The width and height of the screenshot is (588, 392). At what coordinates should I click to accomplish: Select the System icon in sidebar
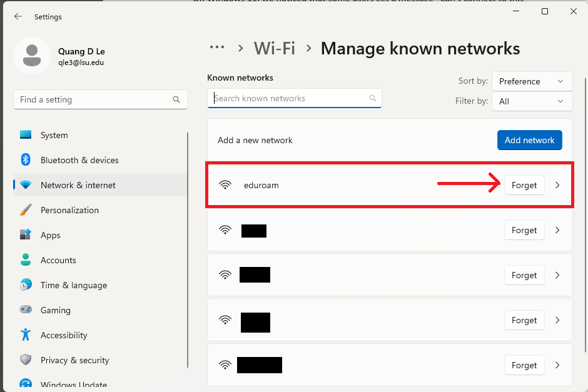point(25,135)
